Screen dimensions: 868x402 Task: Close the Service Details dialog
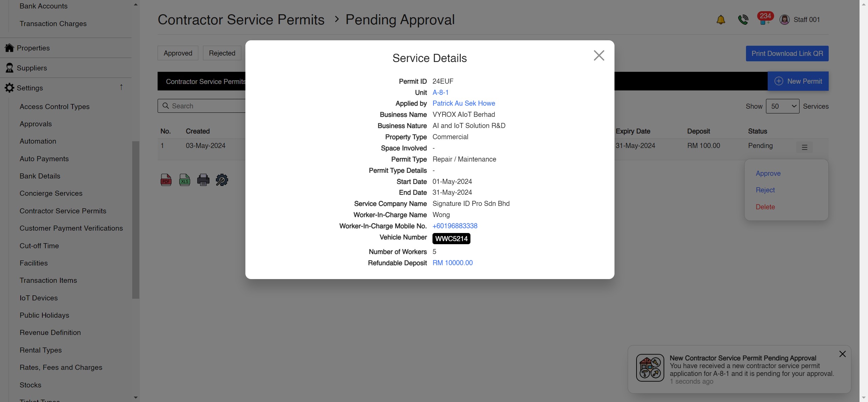[598, 55]
